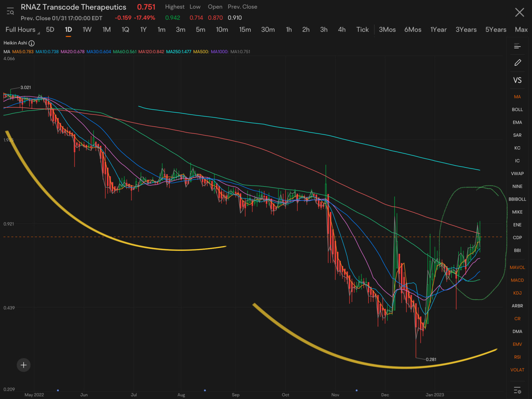
Task: Close the chart view
Action: [519, 12]
